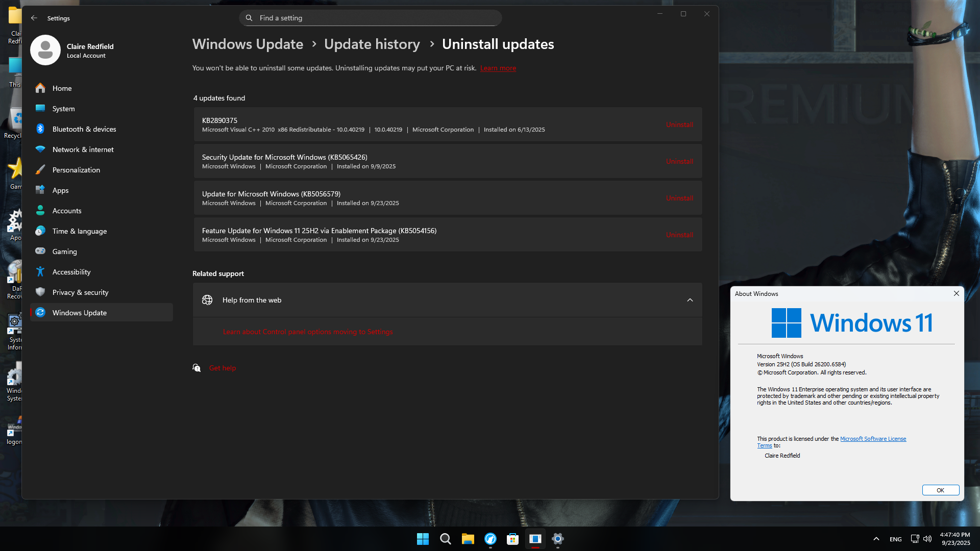Click the Home icon in Settings sidebar
The height and width of the screenshot is (551, 980).
coord(40,88)
